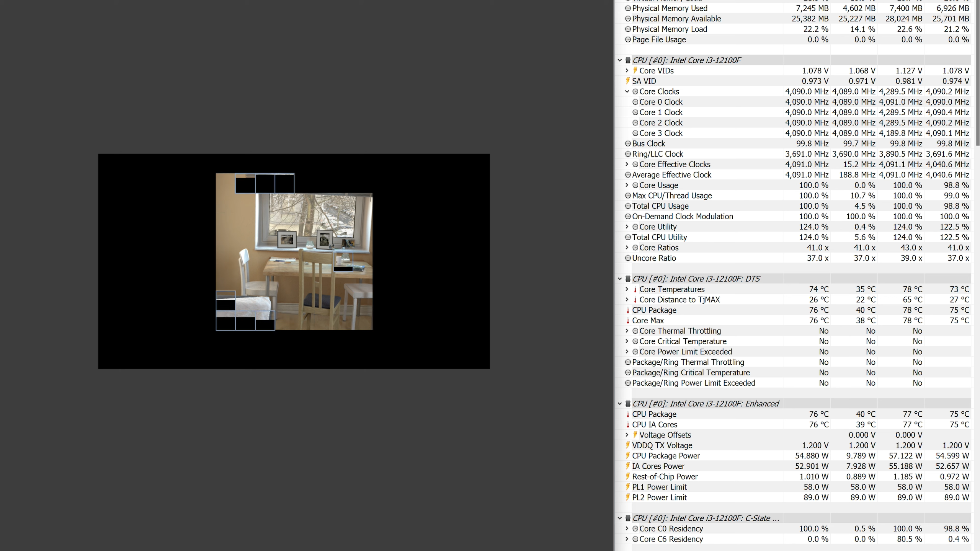980x551 pixels.
Task: Expand Core Distance to TjMAX row
Action: (x=627, y=300)
